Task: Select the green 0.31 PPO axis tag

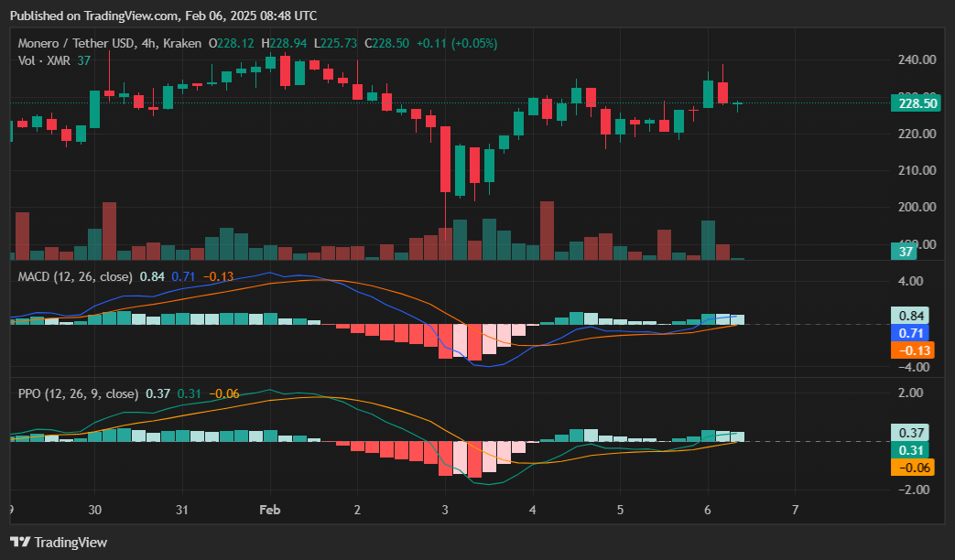Action: click(912, 450)
